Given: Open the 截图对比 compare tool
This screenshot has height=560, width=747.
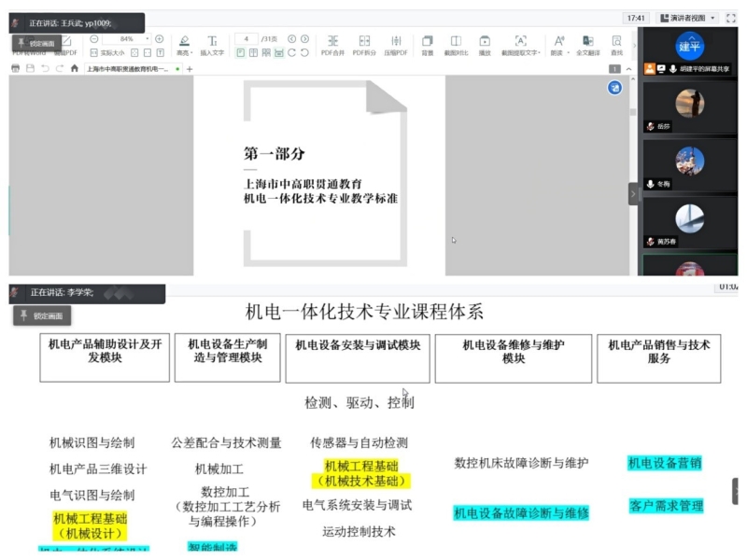Looking at the screenshot, I should point(456,44).
